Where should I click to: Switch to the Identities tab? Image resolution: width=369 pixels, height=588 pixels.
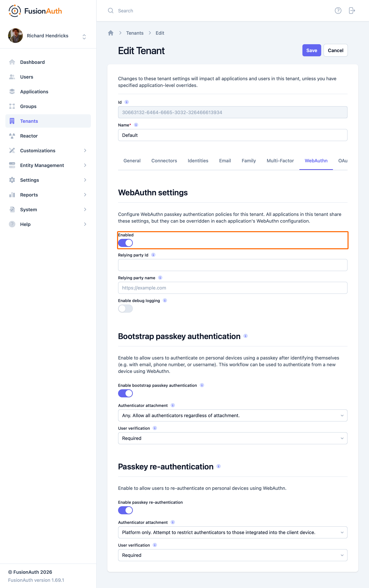[x=198, y=161]
